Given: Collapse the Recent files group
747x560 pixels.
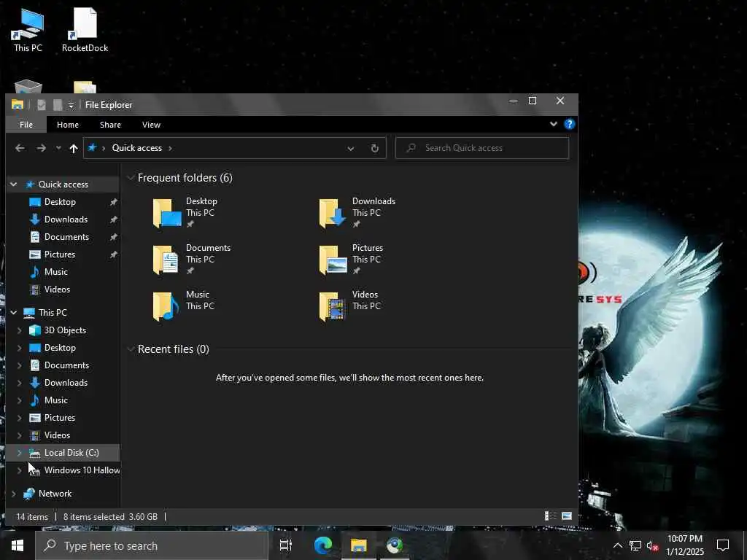Looking at the screenshot, I should tap(131, 349).
